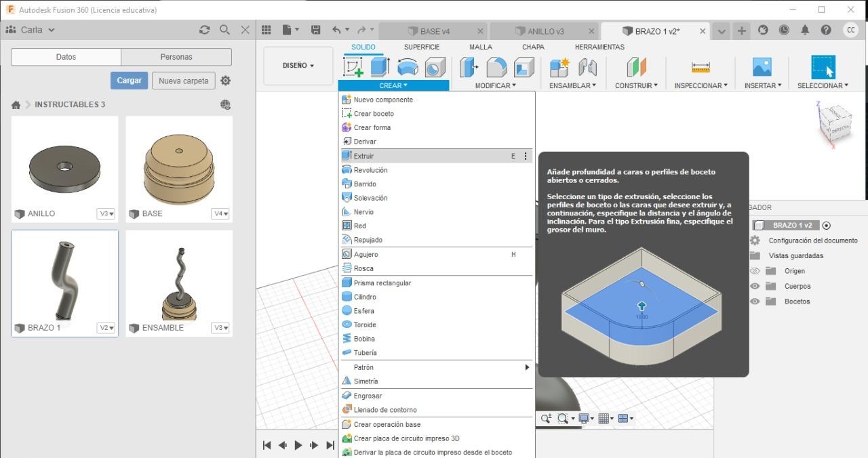
Task: Open data panel settings gear
Action: [226, 81]
